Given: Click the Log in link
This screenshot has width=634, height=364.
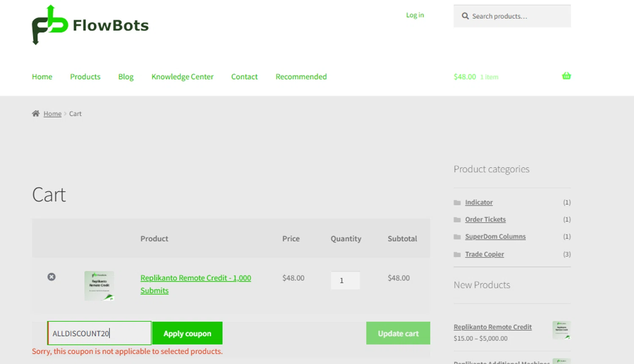Looking at the screenshot, I should point(415,15).
